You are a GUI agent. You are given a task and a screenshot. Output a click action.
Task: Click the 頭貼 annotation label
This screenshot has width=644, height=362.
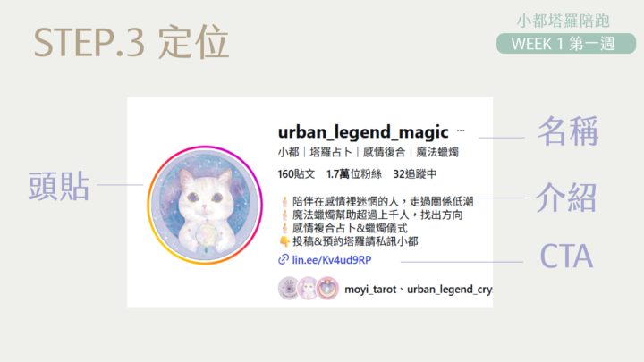(59, 186)
